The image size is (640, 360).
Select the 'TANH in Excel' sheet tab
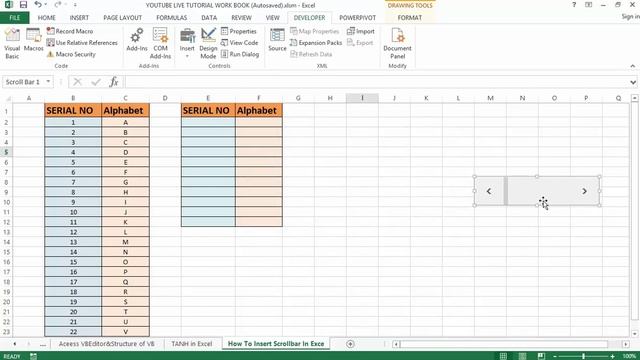192,344
